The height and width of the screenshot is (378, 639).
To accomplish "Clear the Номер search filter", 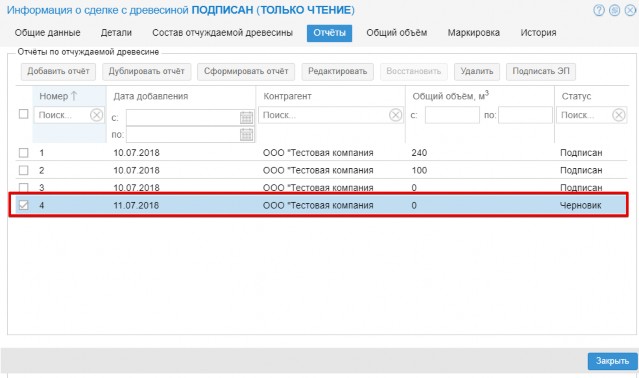I will [x=96, y=115].
